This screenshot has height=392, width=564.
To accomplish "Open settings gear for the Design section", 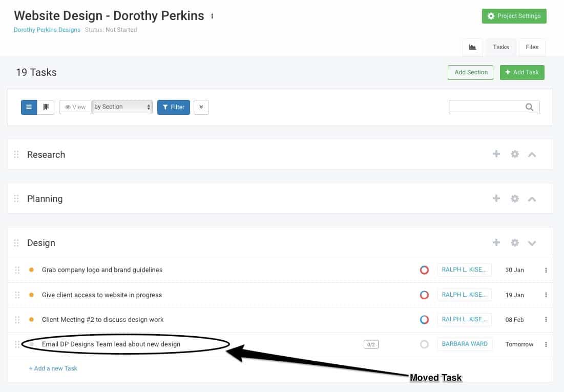I will pyautogui.click(x=514, y=242).
